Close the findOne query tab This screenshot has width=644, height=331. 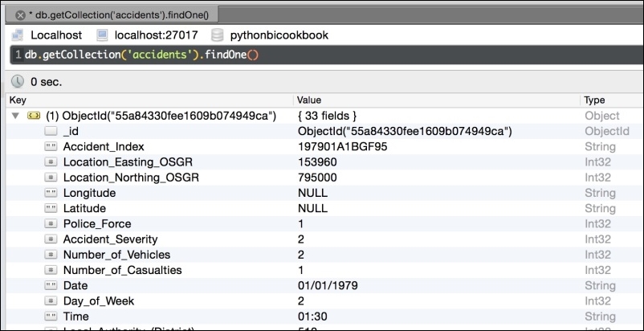pyautogui.click(x=21, y=14)
